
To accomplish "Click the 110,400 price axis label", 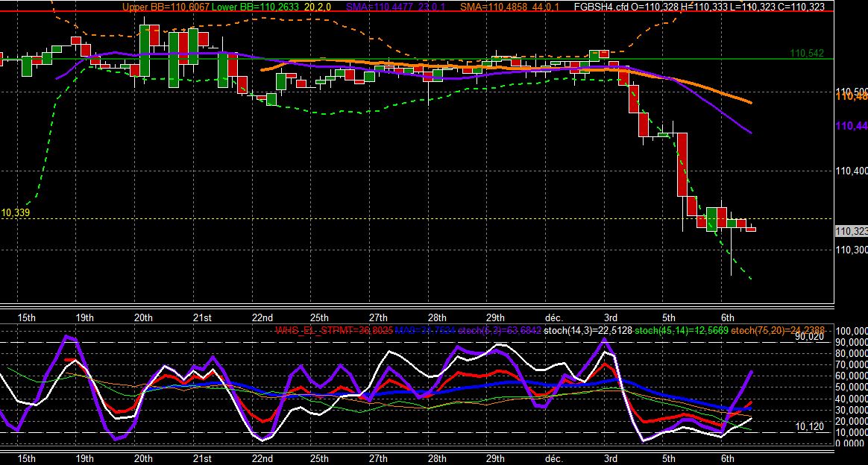I will (x=852, y=171).
